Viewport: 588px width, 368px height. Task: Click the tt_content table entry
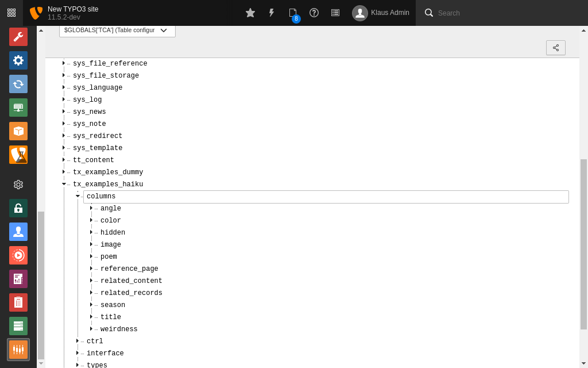click(93, 160)
